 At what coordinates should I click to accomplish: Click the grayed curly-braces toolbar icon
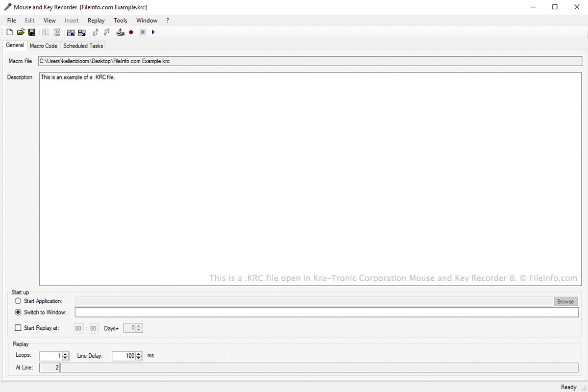pos(46,32)
